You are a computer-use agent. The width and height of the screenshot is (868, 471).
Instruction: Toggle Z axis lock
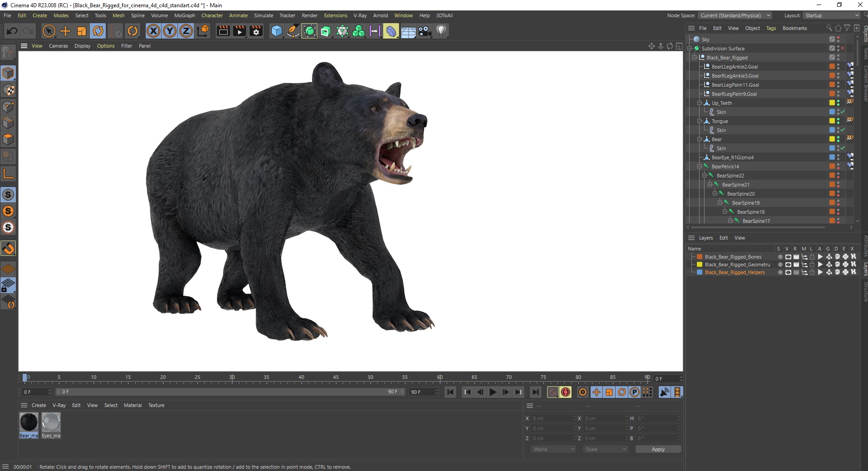[x=186, y=31]
